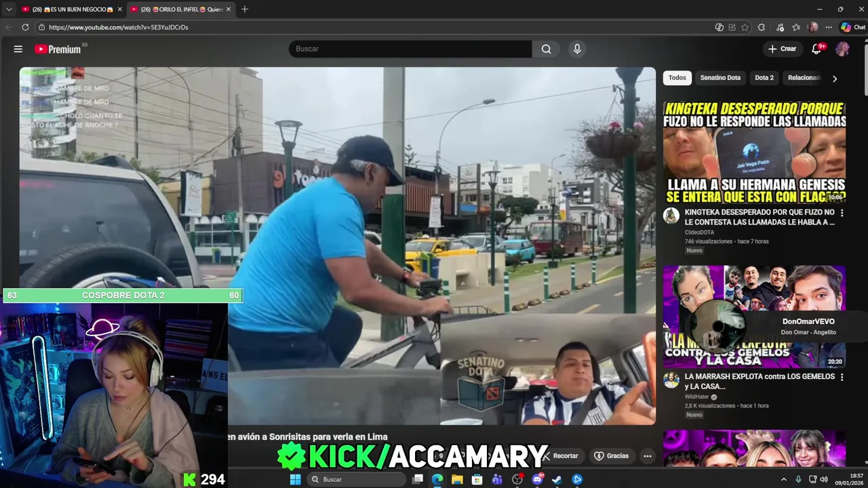Go to YouTube Premium home logo
Viewport: 868px width, 488px height.
click(x=58, y=49)
